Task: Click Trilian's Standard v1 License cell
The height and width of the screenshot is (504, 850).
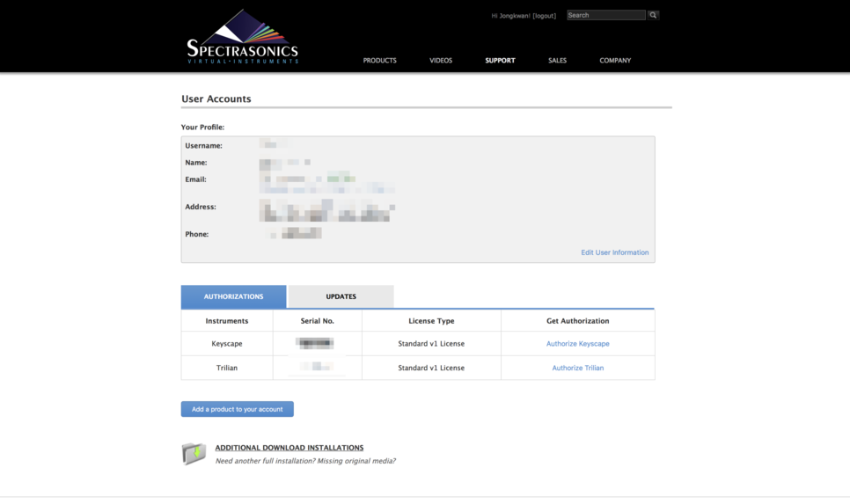Action: (x=431, y=368)
